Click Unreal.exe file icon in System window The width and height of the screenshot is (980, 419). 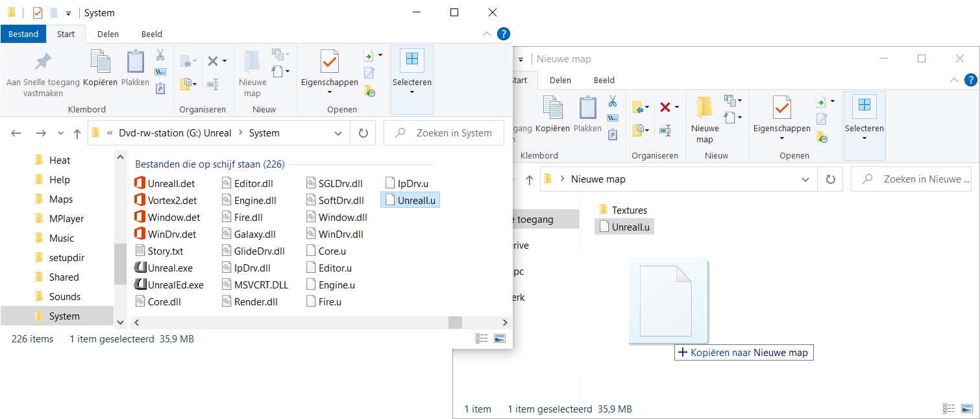(140, 268)
